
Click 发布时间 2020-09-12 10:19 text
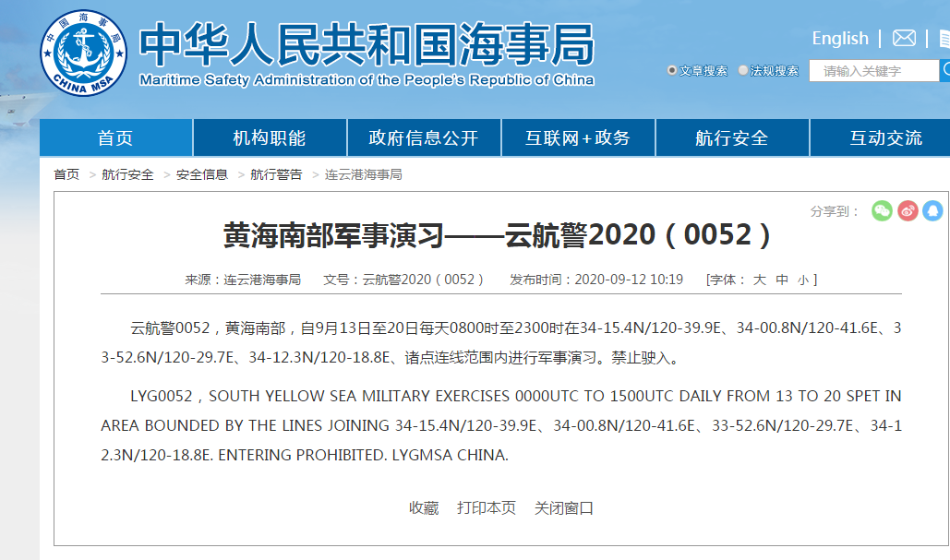(x=596, y=280)
